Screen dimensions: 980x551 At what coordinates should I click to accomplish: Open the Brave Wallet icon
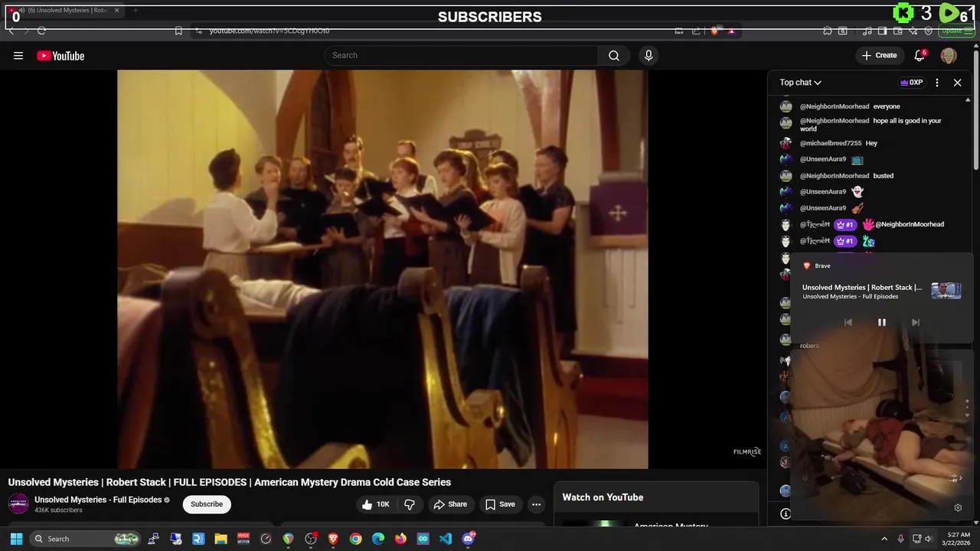(897, 31)
